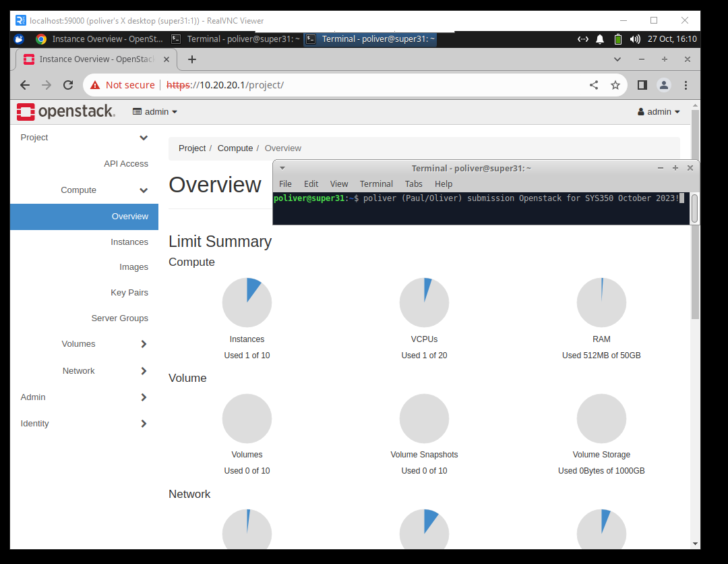The height and width of the screenshot is (564, 728).
Task: Click the browser reload icon
Action: [x=68, y=85]
